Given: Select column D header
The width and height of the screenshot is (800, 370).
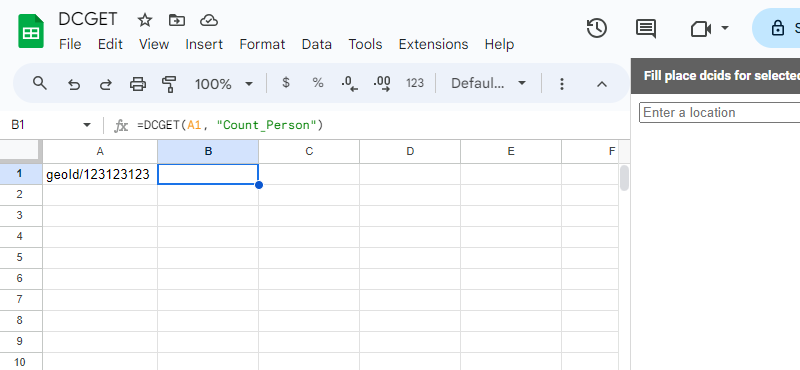Looking at the screenshot, I should point(410,152).
